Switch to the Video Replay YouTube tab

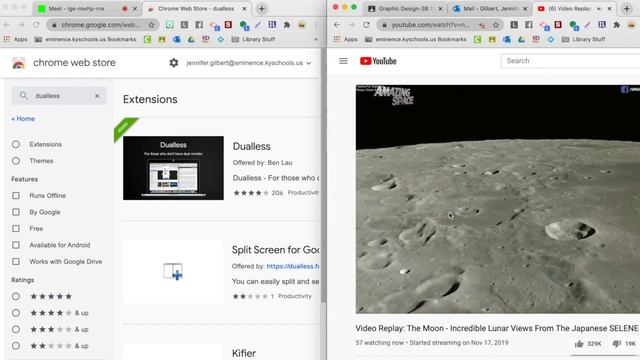point(574,9)
